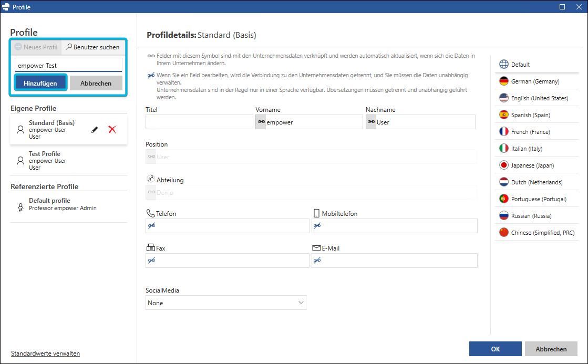This screenshot has height=364, width=588.
Task: Click the link icon in Position field
Action: (151, 157)
